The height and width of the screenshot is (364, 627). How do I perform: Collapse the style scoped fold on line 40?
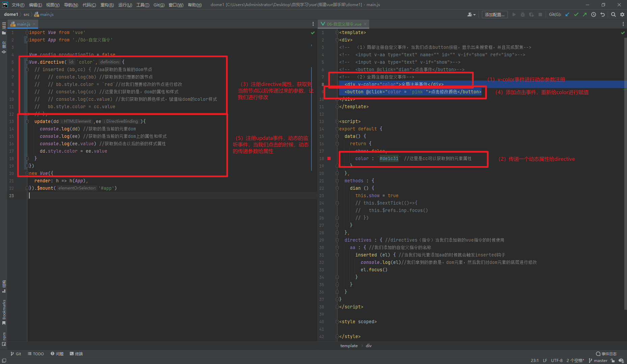tap(337, 322)
